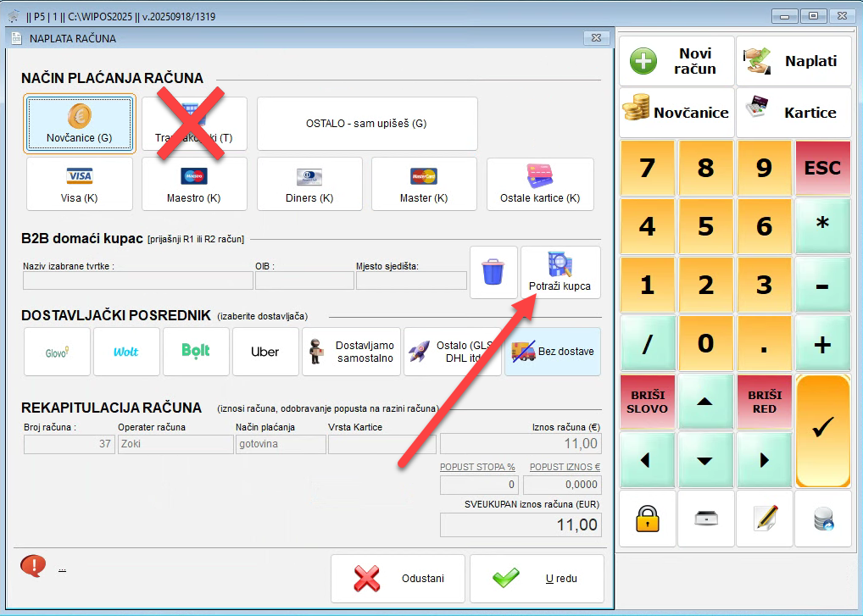
Task: Select Maestro (K) card payment
Action: pyautogui.click(x=193, y=184)
